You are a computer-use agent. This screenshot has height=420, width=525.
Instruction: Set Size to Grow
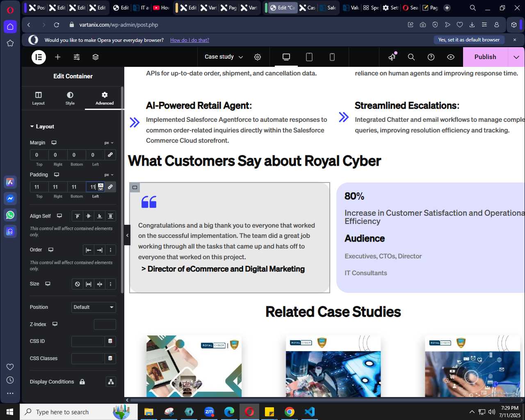point(88,284)
